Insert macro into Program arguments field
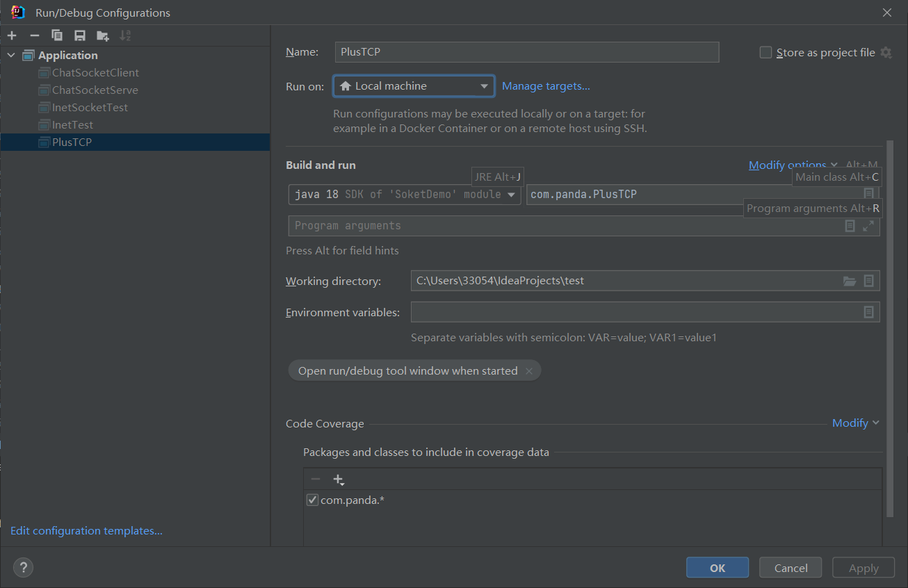Viewport: 908px width, 588px height. tap(850, 226)
